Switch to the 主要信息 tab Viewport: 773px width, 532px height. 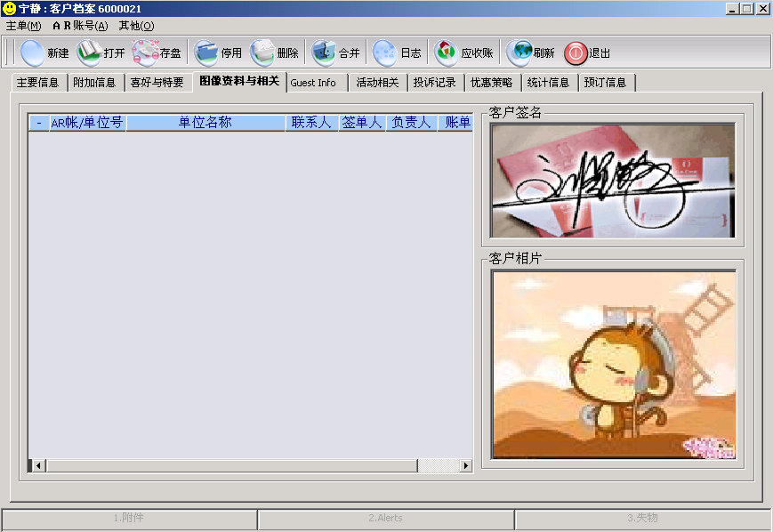point(38,83)
